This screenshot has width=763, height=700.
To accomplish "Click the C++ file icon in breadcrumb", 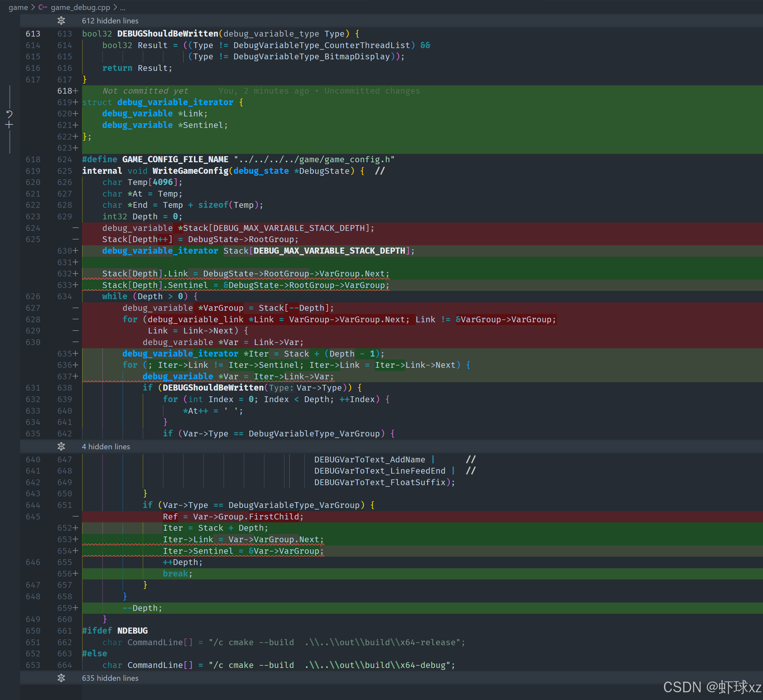I will tap(43, 7).
